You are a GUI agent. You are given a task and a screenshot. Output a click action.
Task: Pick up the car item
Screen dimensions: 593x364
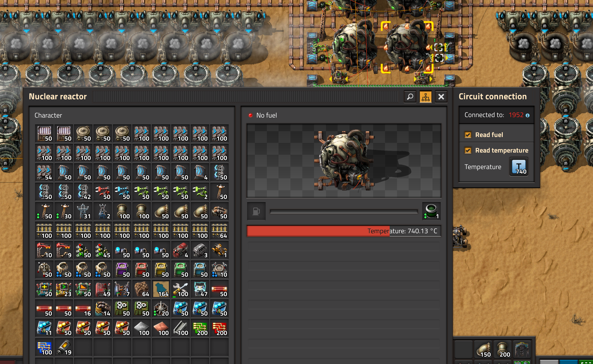[x=219, y=250]
